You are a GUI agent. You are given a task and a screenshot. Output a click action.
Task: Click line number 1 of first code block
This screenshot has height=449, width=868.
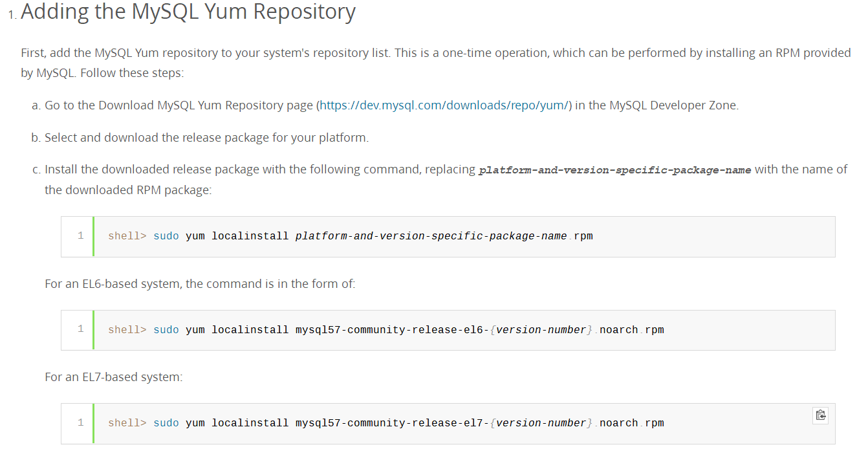pyautogui.click(x=80, y=235)
